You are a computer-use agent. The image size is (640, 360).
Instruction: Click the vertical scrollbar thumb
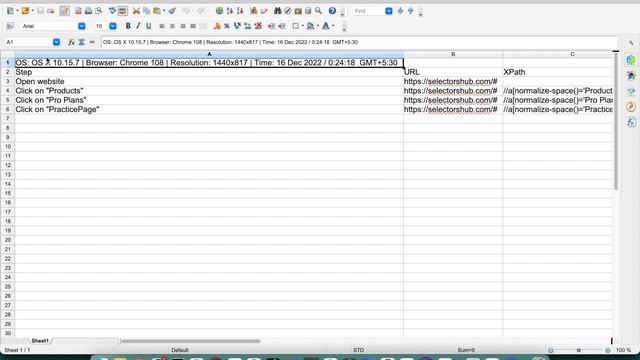616,121
